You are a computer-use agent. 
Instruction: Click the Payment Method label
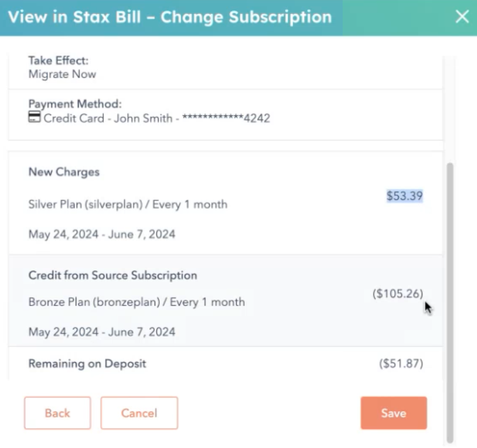click(75, 104)
